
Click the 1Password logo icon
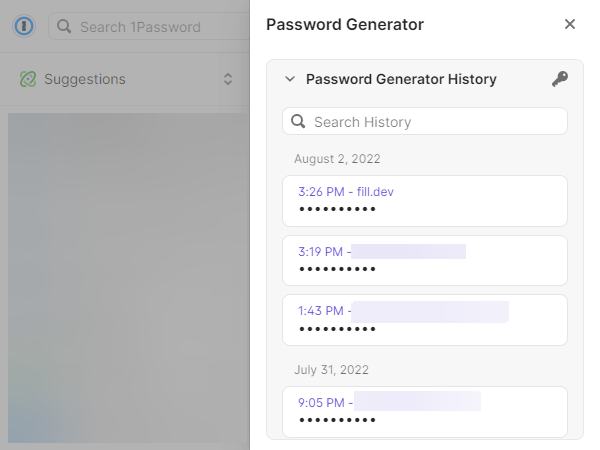click(x=24, y=26)
